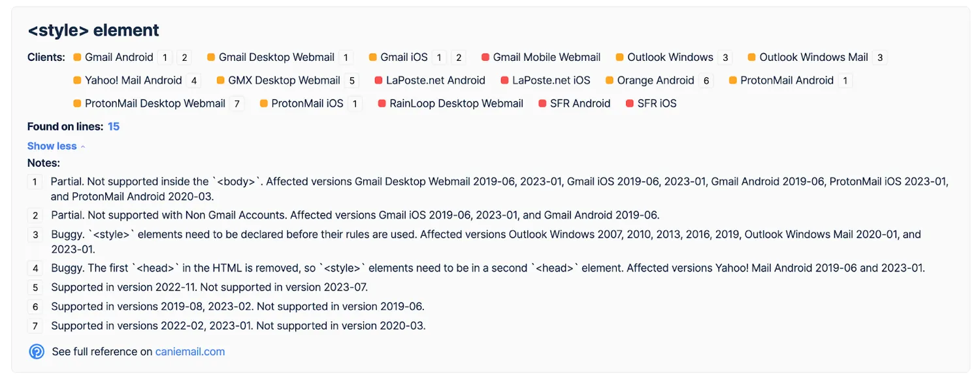
Task: Click the orange status square for ProtonMail iOS
Action: (x=264, y=103)
